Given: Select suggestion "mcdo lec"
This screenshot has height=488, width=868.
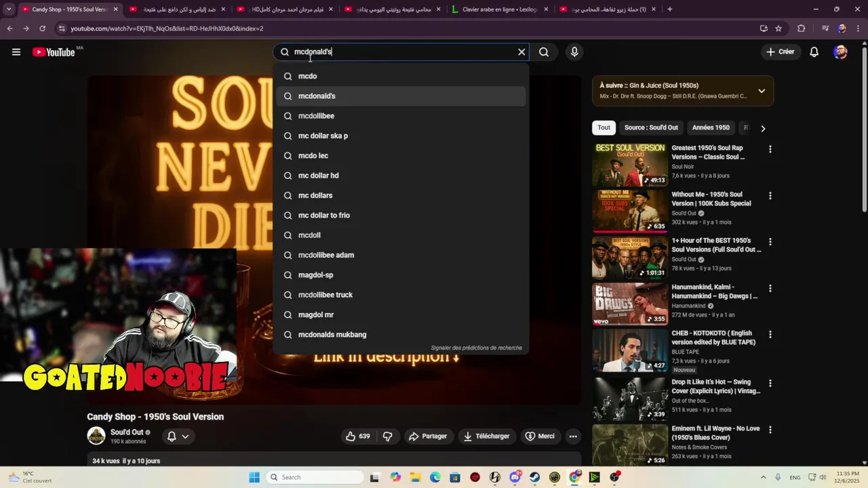Looking at the screenshot, I should coord(401,156).
